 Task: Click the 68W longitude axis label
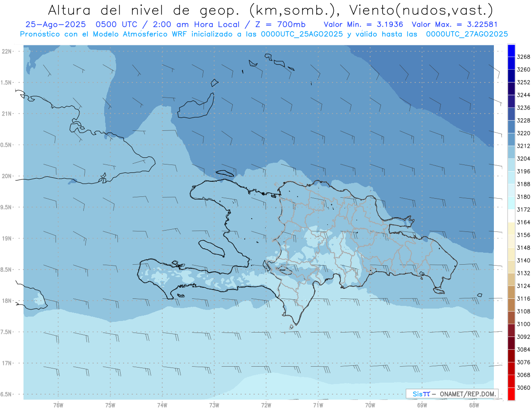click(474, 405)
